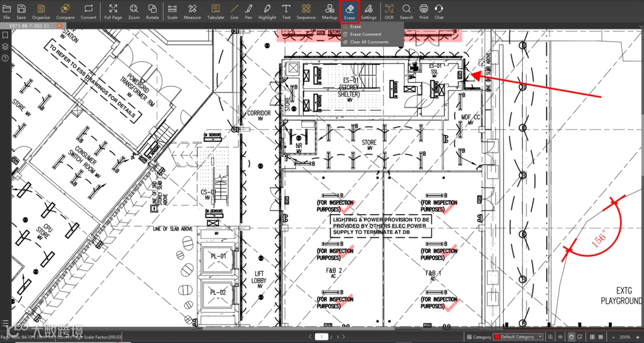Open the layers sidebar panel
644x343 pixels.
click(5, 47)
